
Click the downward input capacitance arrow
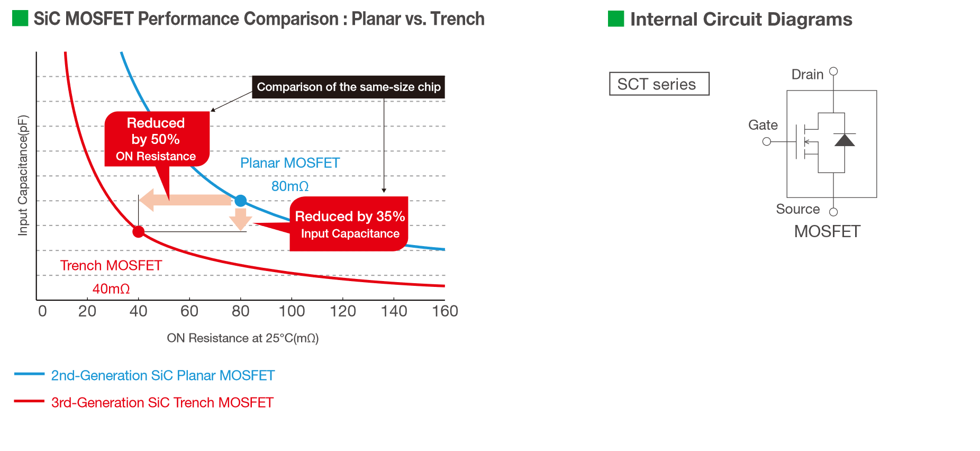(x=241, y=219)
